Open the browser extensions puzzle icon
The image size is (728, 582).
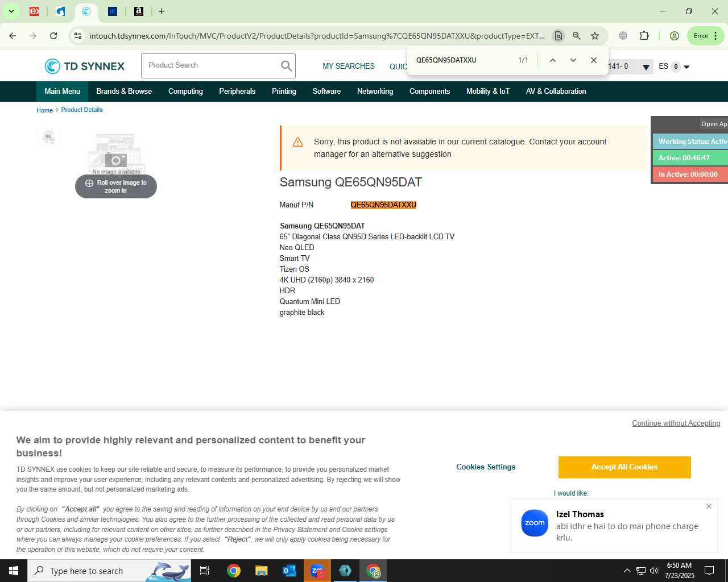tap(644, 36)
